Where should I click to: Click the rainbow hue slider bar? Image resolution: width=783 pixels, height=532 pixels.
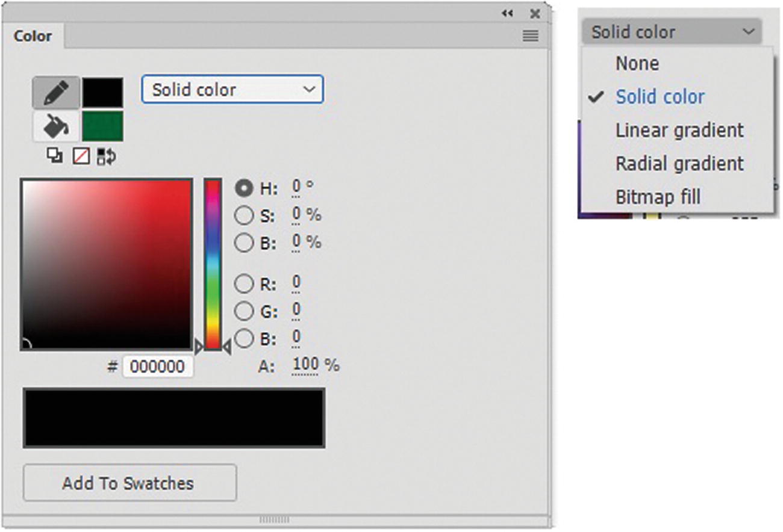pos(213,264)
